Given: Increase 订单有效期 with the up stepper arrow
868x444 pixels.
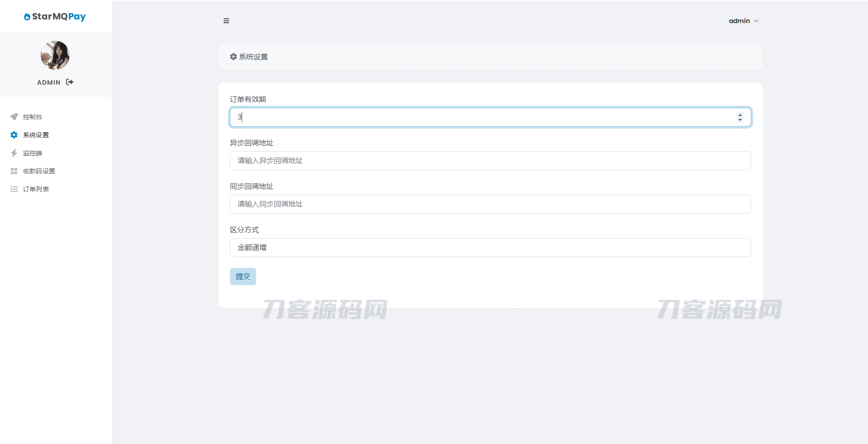Looking at the screenshot, I should (740, 115).
